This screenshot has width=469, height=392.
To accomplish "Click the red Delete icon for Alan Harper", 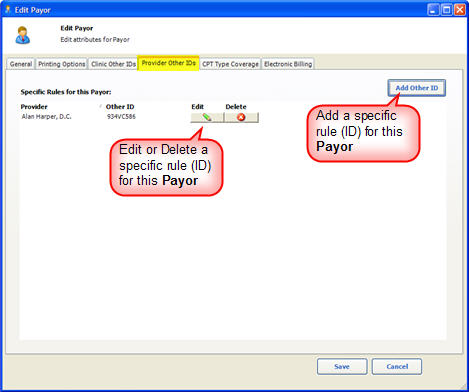I will [241, 117].
